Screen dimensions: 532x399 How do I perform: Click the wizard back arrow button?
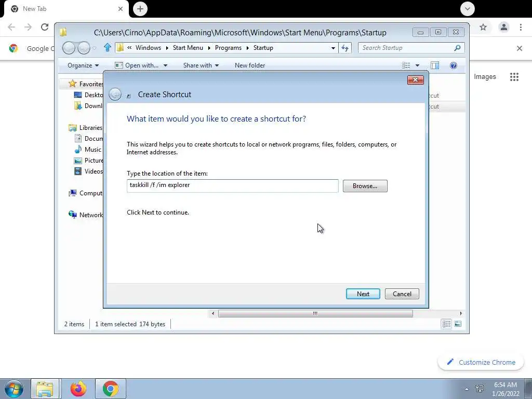tap(115, 95)
